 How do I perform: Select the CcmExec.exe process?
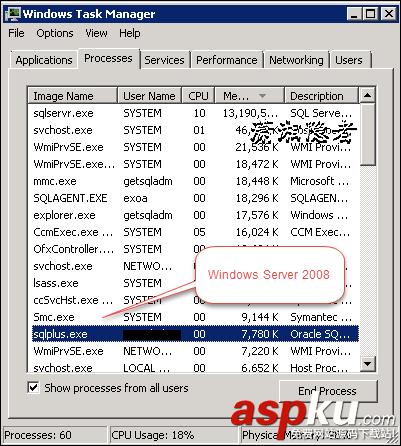[195, 232]
